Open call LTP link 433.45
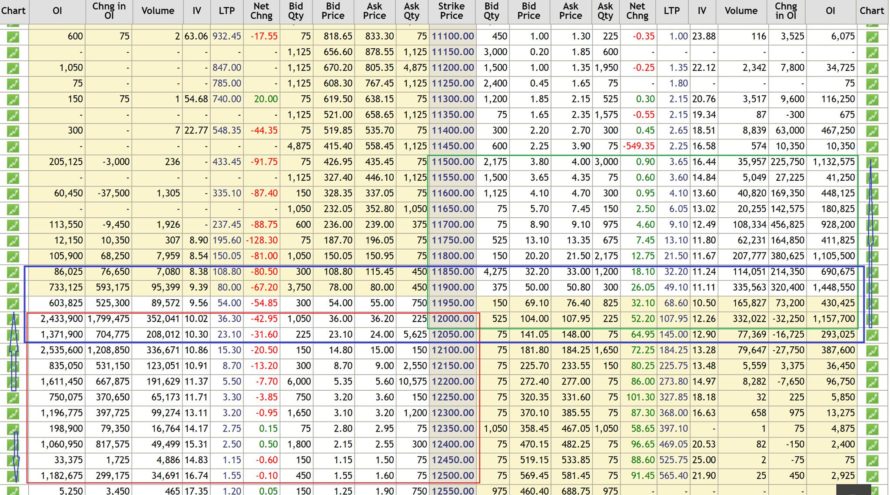The image size is (890, 495). point(226,162)
